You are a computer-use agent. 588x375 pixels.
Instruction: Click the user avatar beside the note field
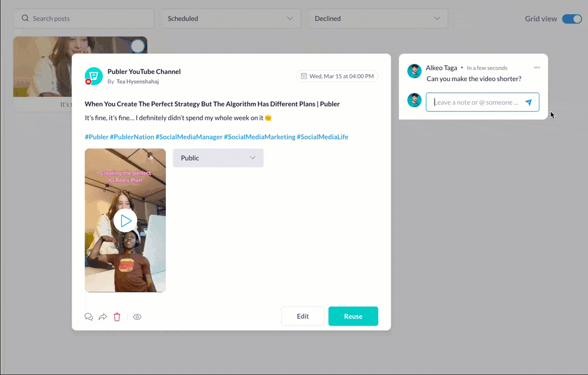click(415, 100)
